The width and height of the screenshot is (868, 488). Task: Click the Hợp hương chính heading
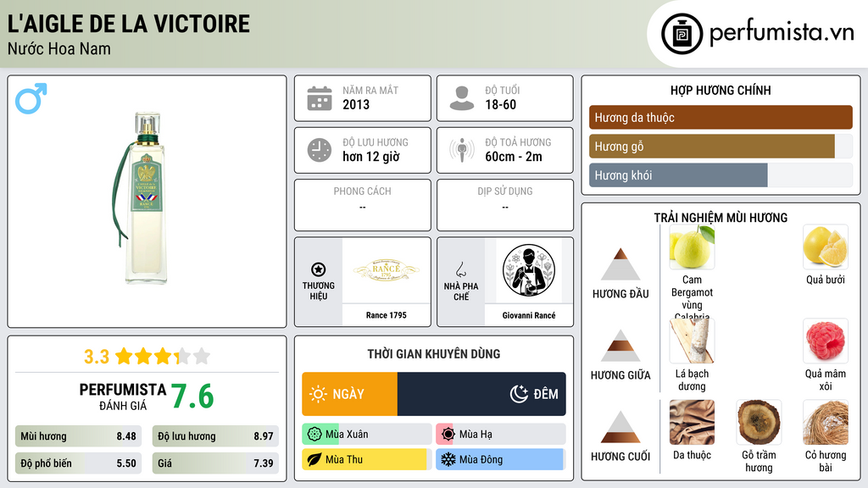(x=721, y=90)
